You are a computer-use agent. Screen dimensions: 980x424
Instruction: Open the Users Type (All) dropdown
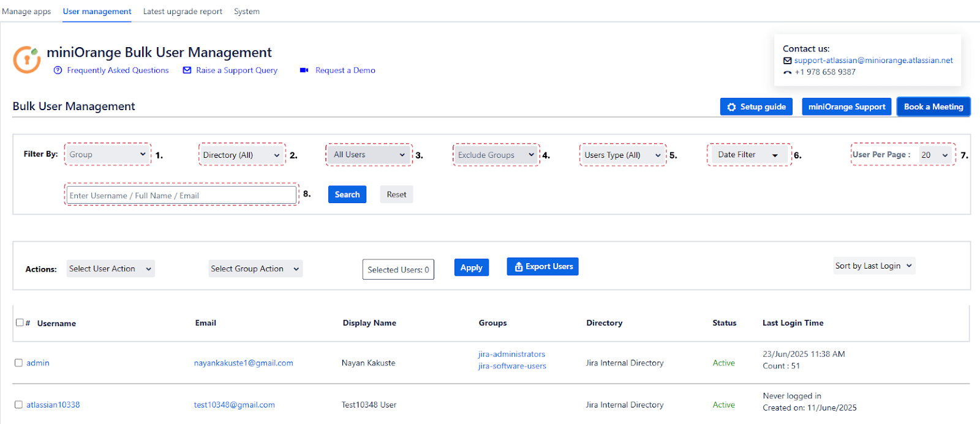pos(623,155)
